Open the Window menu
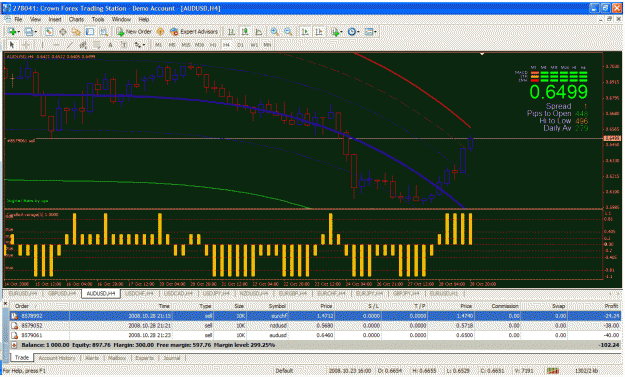625x377 pixels. pyautogui.click(x=121, y=19)
